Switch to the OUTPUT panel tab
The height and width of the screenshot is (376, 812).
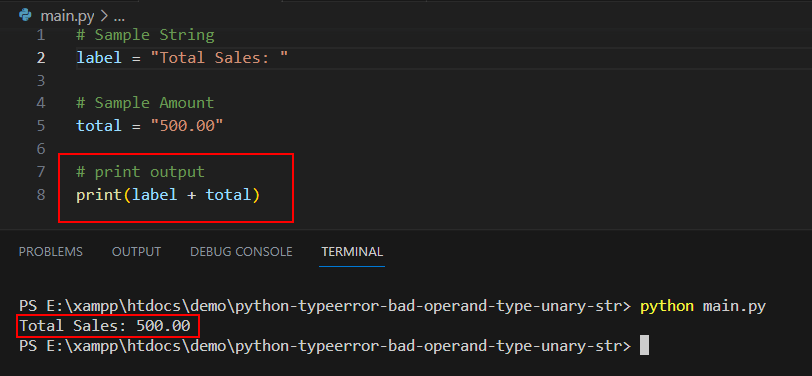pos(136,252)
